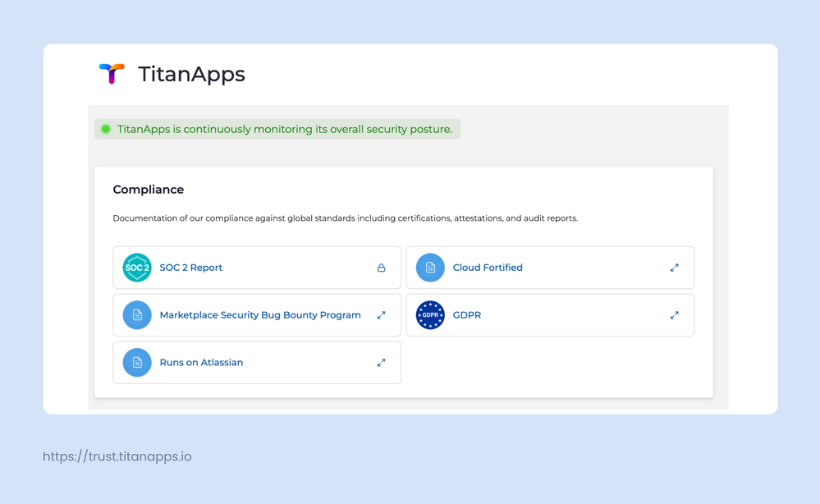Select the GDPR compliance card
Screen dimensions: 820x504
tap(550, 315)
